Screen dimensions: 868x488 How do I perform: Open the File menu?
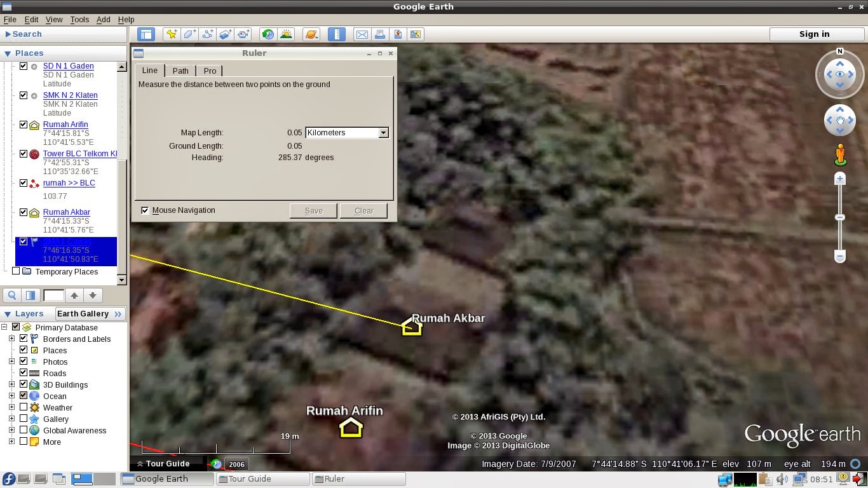click(x=10, y=20)
